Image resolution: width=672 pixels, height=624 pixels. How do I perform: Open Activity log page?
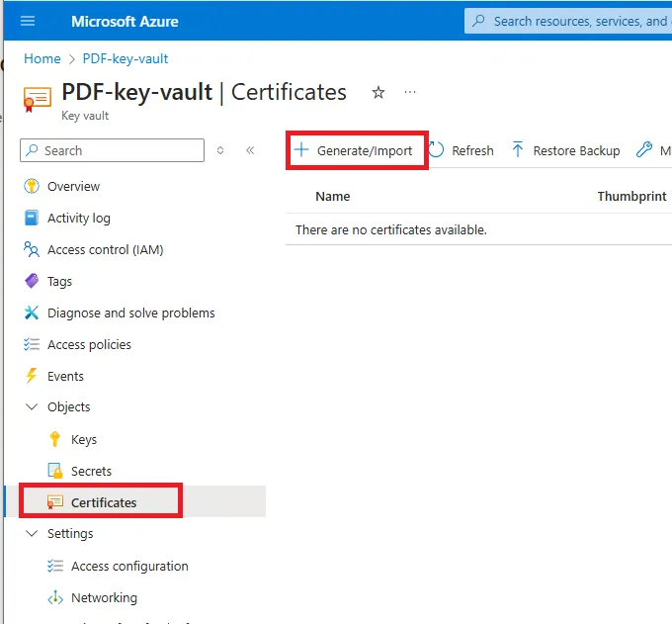coord(79,219)
